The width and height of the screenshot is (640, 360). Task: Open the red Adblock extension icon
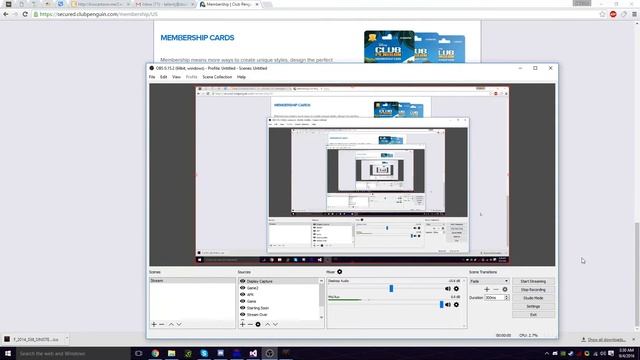click(613, 14)
